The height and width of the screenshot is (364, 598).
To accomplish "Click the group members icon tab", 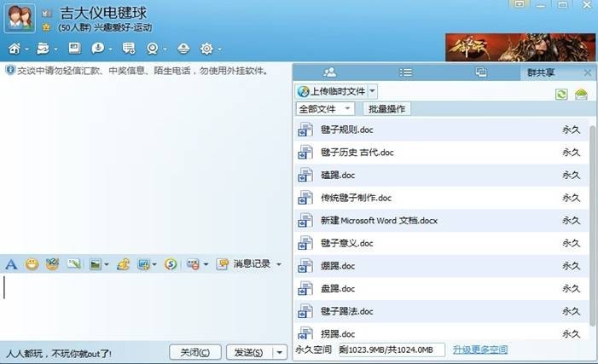I will pos(329,72).
